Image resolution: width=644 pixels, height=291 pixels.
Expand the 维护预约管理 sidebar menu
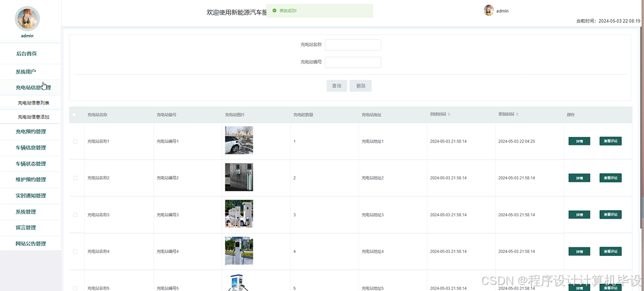[30, 179]
